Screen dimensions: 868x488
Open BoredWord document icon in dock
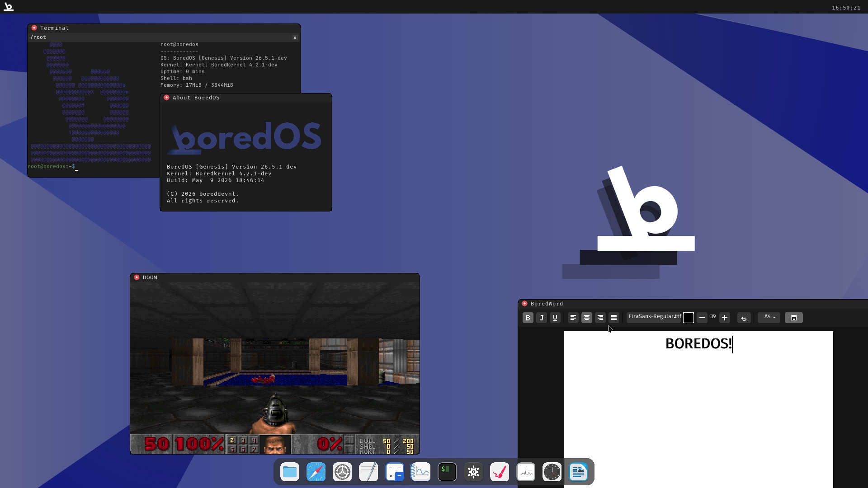tap(578, 472)
